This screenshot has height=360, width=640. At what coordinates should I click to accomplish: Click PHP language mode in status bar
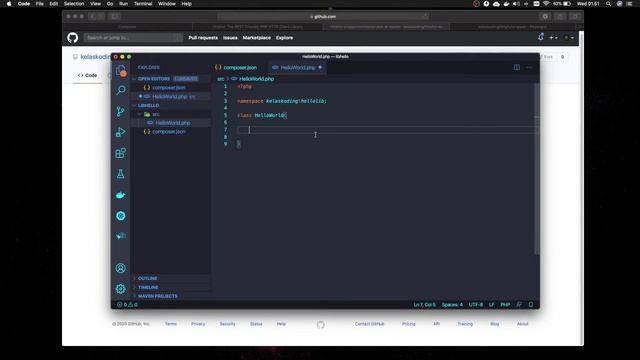505,304
